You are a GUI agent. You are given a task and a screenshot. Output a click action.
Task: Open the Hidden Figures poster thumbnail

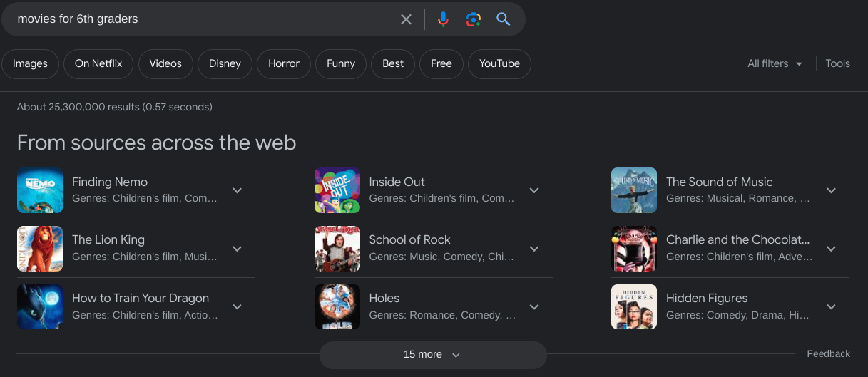pos(634,307)
